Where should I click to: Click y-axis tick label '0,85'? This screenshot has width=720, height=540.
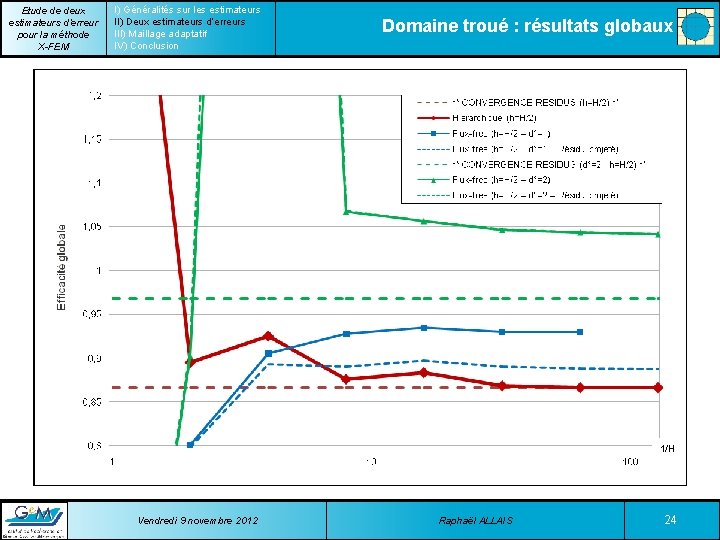pyautogui.click(x=92, y=402)
